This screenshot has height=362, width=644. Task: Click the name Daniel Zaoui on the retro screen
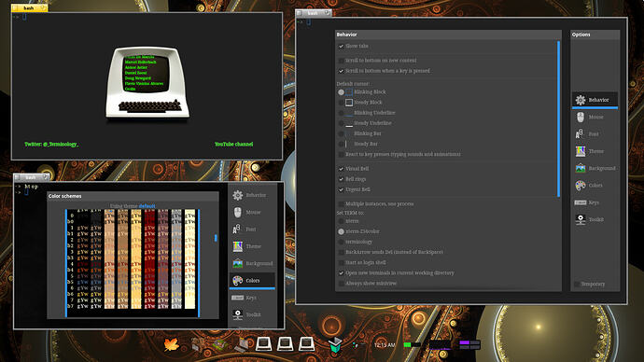(x=136, y=73)
